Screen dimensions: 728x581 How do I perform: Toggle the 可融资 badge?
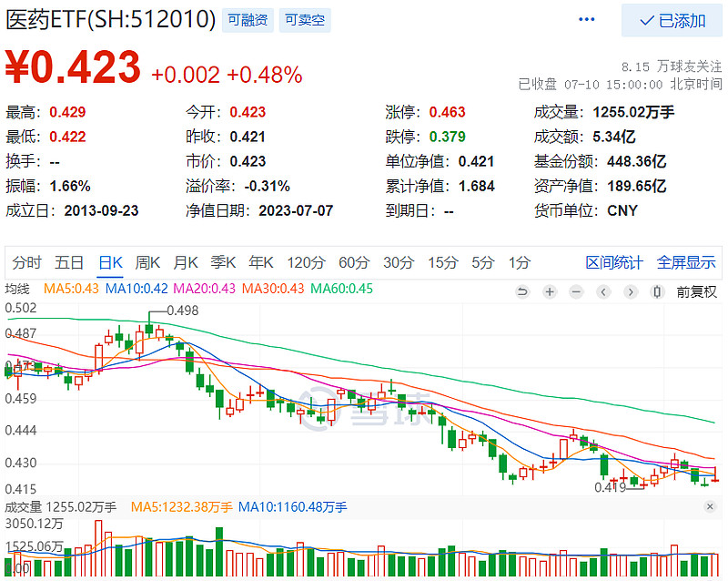coord(247,19)
